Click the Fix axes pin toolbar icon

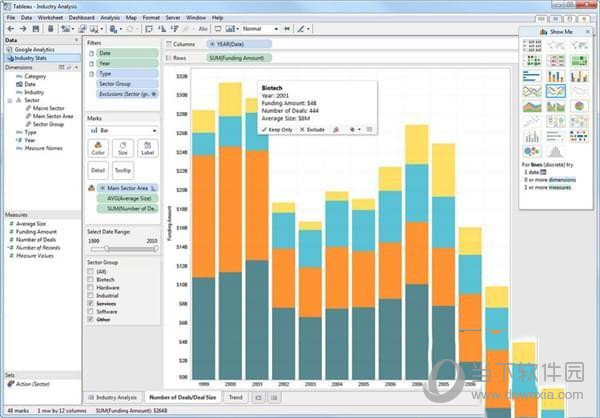287,29
